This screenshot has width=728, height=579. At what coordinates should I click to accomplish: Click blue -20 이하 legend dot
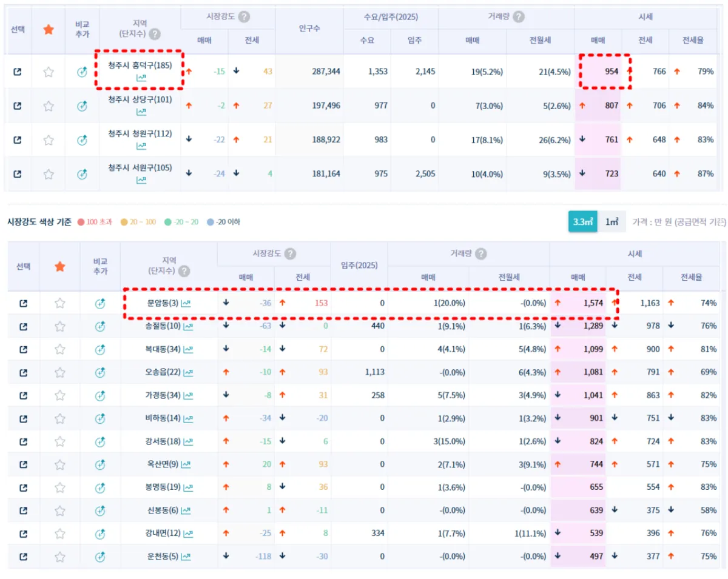210,222
